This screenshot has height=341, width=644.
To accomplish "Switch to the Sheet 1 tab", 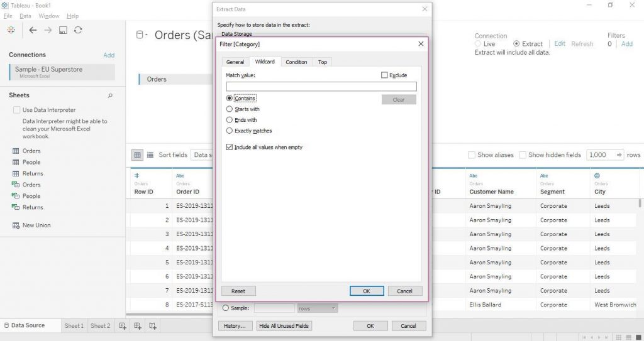I will [x=74, y=326].
